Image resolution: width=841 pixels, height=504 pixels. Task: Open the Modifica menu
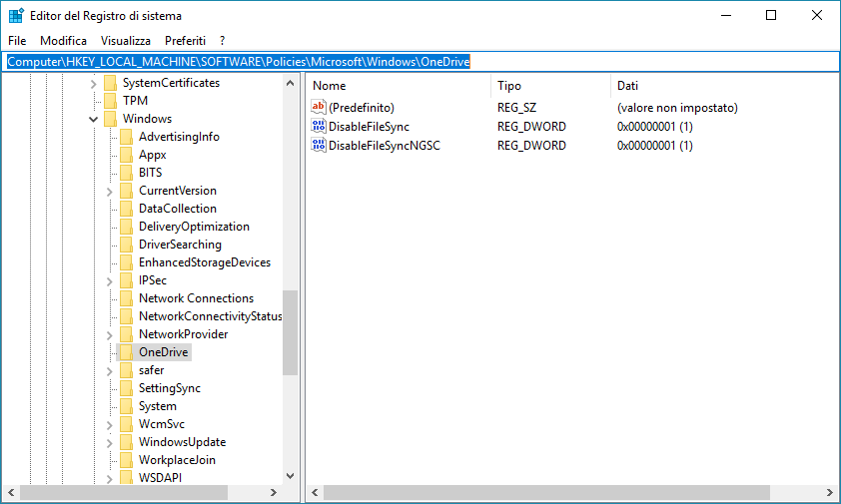pos(63,41)
